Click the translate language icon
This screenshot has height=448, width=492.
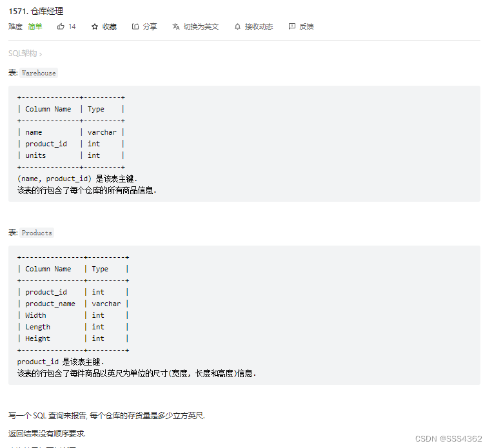(175, 26)
